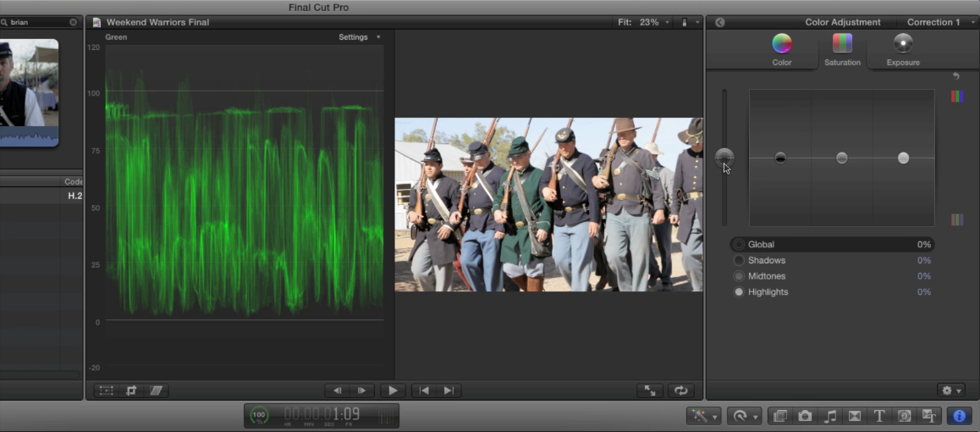Open the Correction 1 dropdown
Screen dimensions: 980x432
939,23
